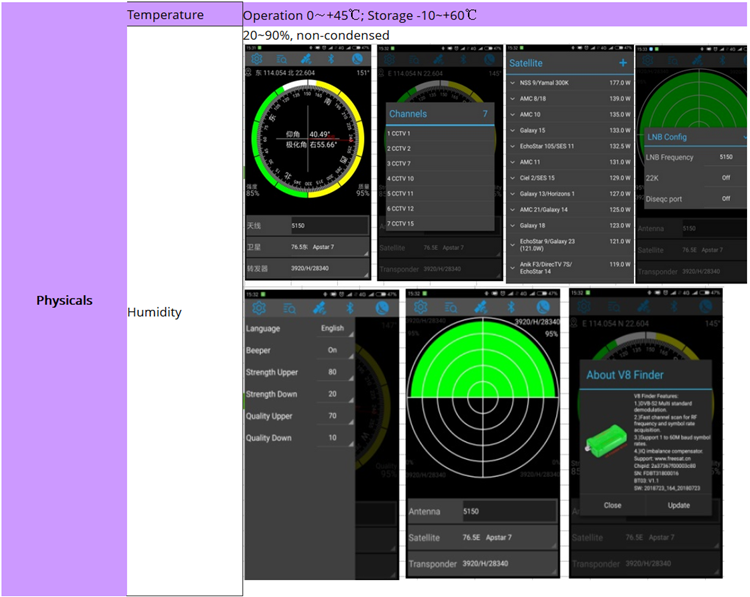Toggle the Diseqc port Off setting
The width and height of the screenshot is (750, 597).
click(x=726, y=199)
